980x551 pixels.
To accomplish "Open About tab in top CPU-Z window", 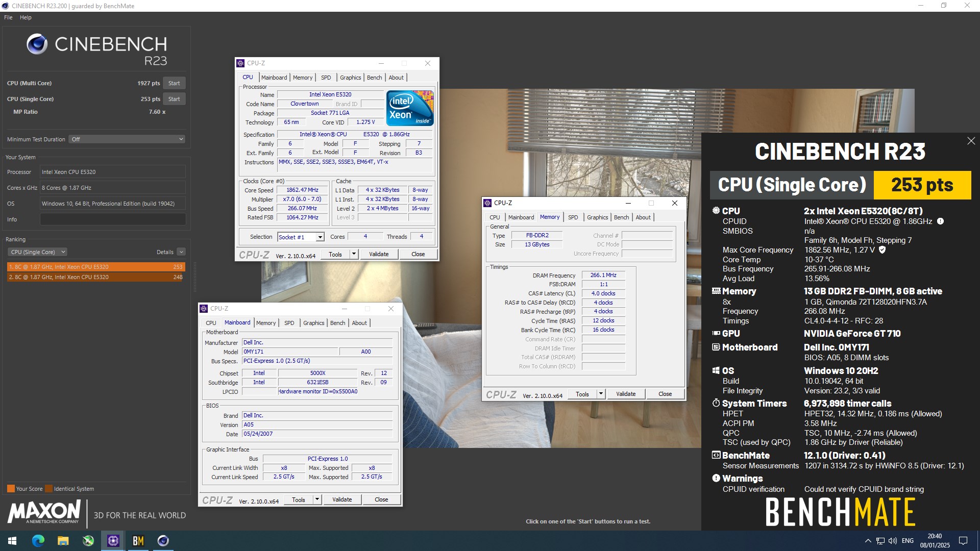I will tap(396, 78).
